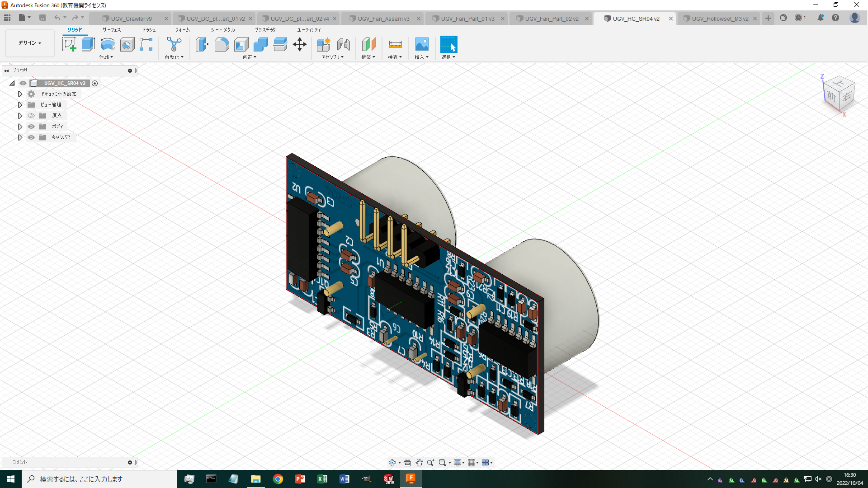Screen dimensions: 868x488
Task: Collapse the ブラウザ panel arrows
Action: [6, 70]
